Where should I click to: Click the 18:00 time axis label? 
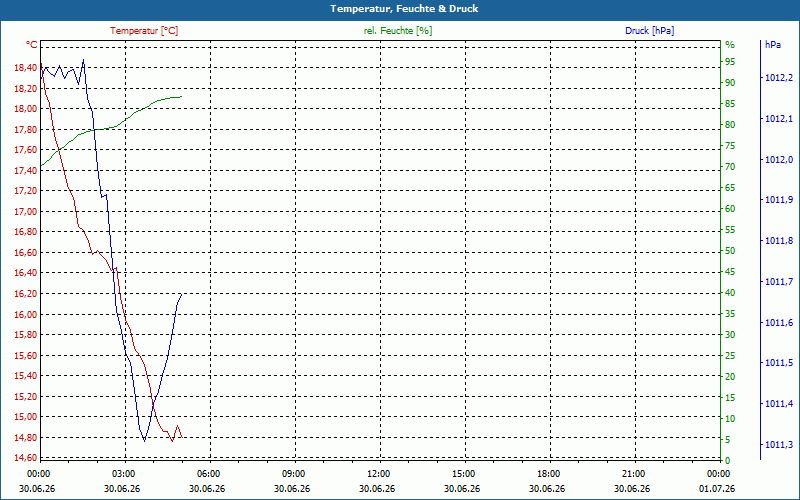pos(548,474)
